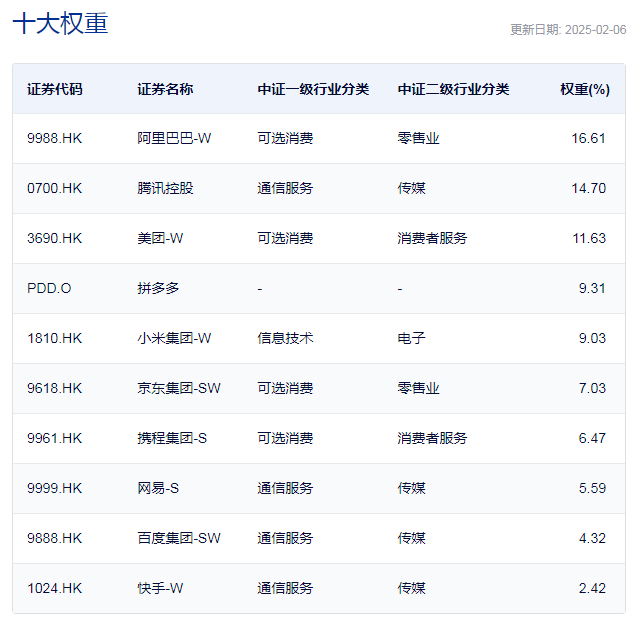Click 可选消费 in the 京东集团-SW row
Image resolution: width=636 pixels, height=626 pixels.
click(285, 388)
